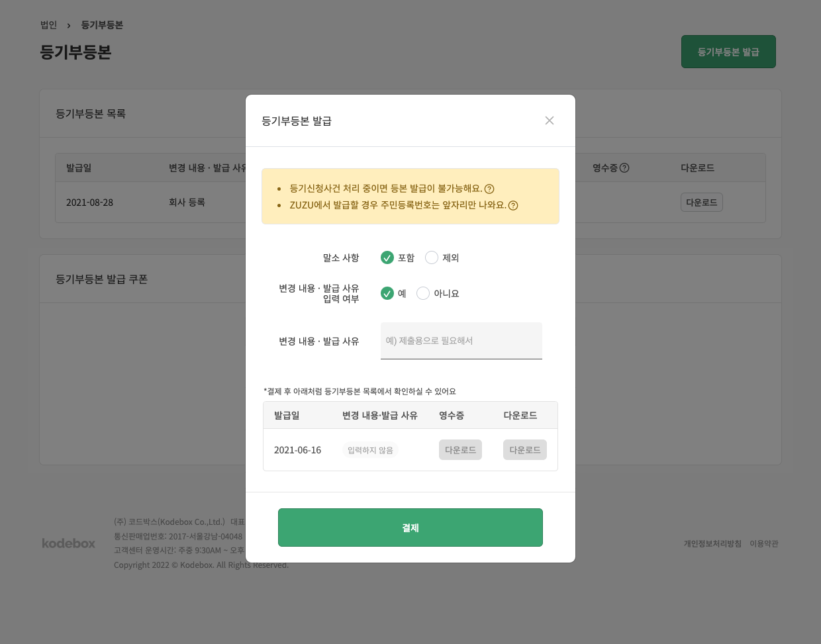The height and width of the screenshot is (644, 821).
Task: Click the 영수증 다운로드 button for 2021-06-16
Action: coord(460,449)
